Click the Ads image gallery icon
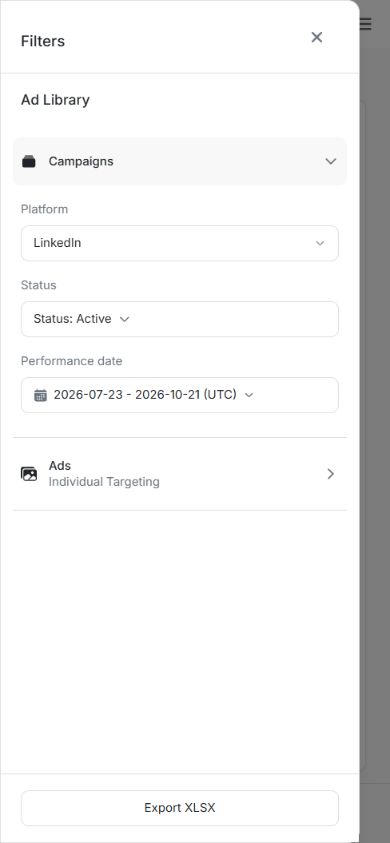The width and height of the screenshot is (390, 843). (x=29, y=474)
